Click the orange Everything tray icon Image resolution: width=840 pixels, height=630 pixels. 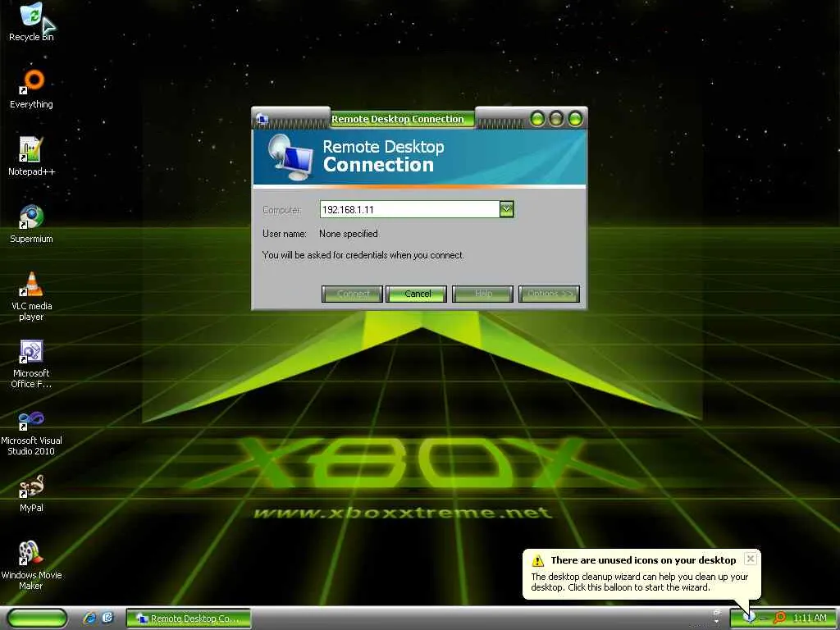click(779, 618)
